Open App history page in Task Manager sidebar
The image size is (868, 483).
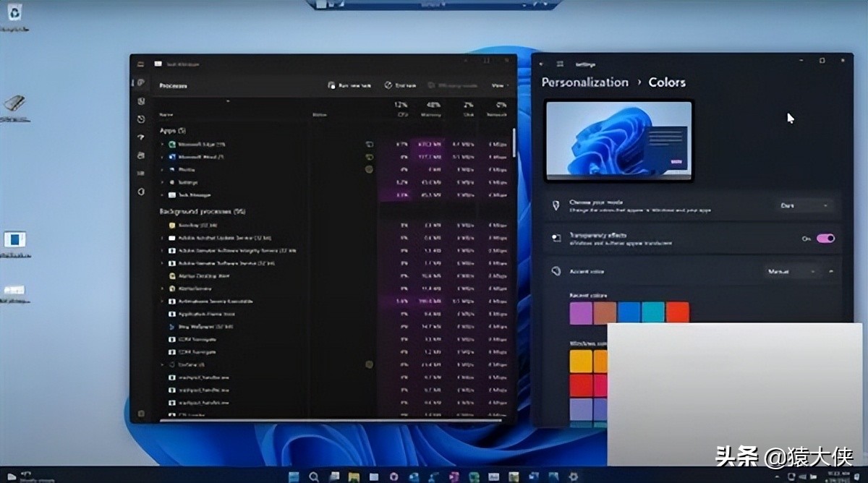(x=141, y=119)
